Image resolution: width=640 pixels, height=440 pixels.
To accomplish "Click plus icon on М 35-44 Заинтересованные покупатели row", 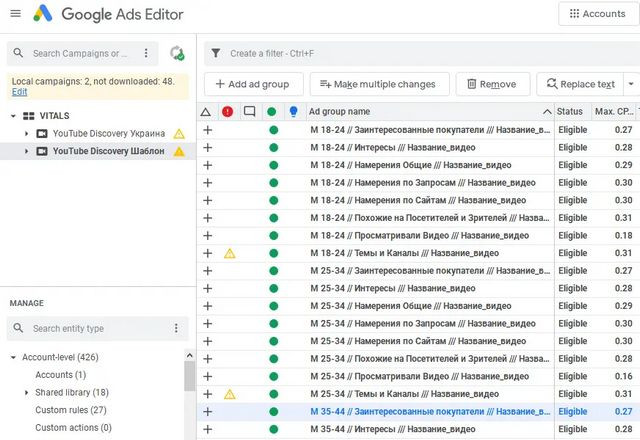I will point(208,411).
